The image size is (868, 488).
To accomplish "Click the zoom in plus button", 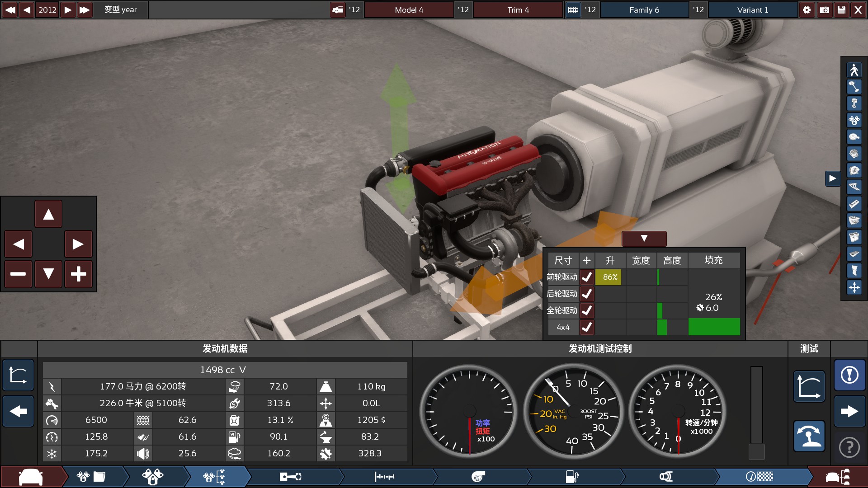I will [78, 274].
